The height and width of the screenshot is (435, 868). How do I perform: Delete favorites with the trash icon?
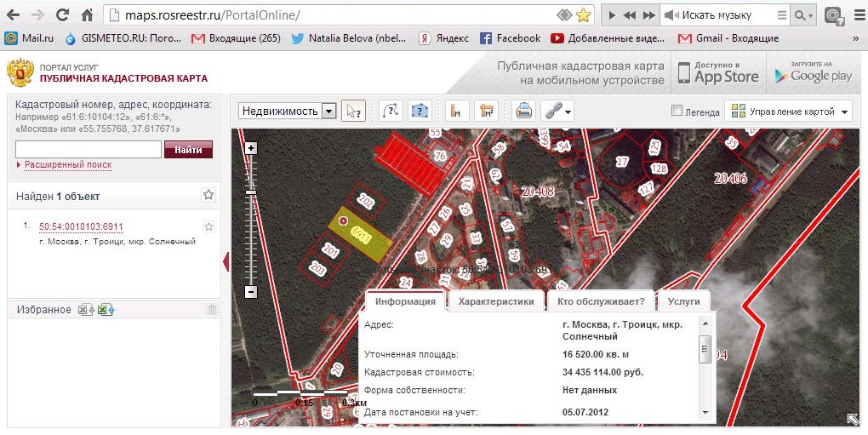pos(212,310)
